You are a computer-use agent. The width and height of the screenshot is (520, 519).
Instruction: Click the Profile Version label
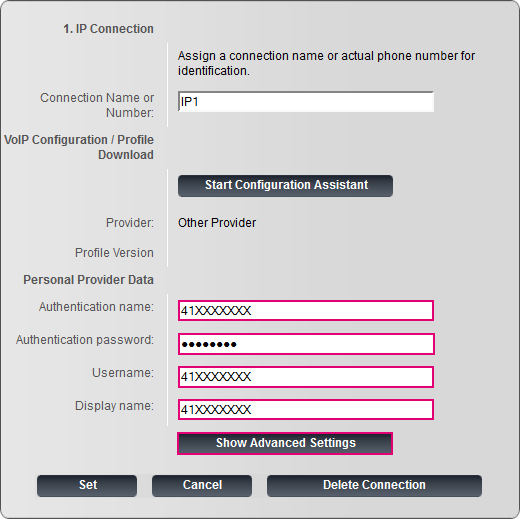114,253
